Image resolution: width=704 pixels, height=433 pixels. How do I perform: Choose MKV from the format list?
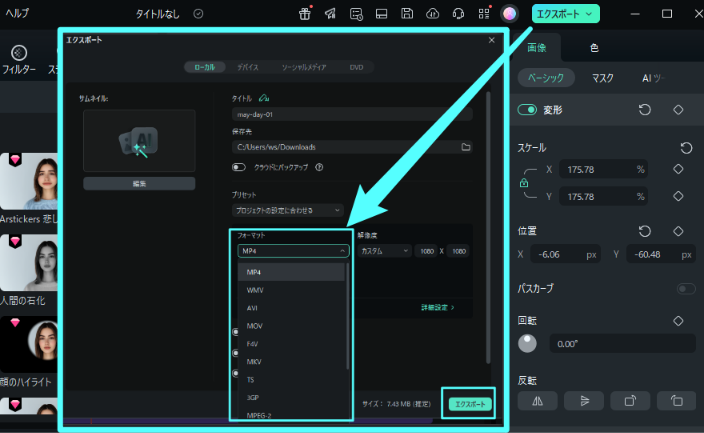tap(291, 362)
